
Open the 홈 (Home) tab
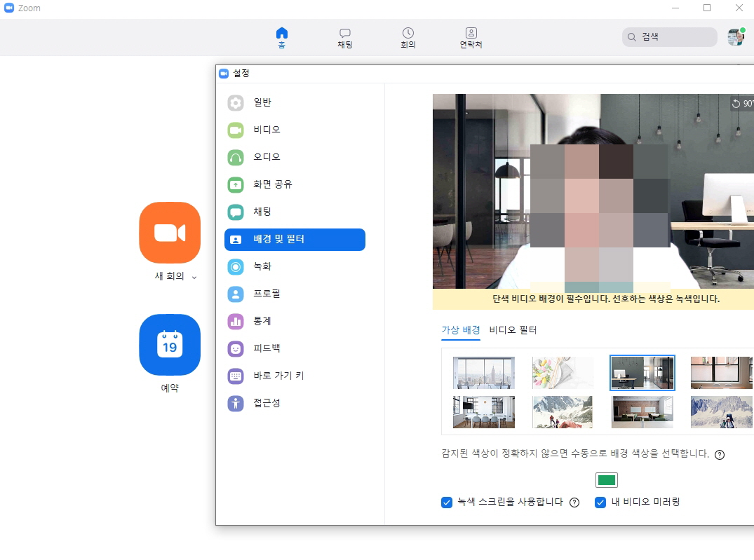click(282, 37)
